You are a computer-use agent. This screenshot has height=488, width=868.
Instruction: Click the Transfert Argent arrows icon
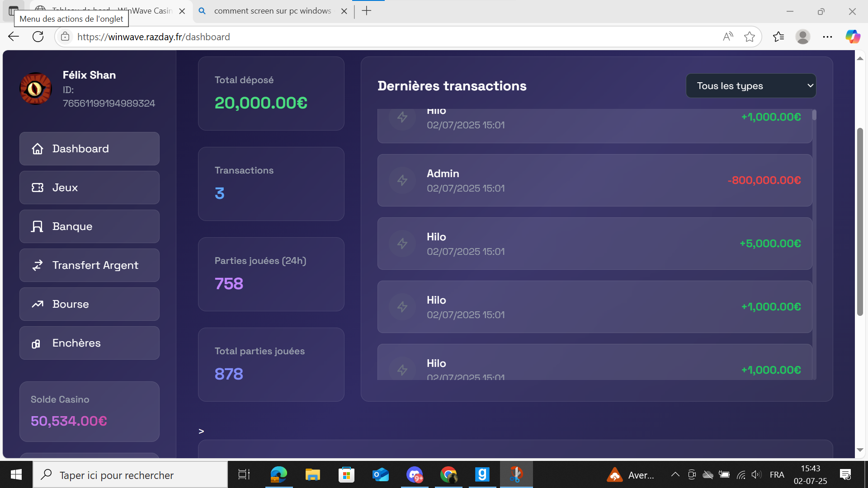click(38, 265)
